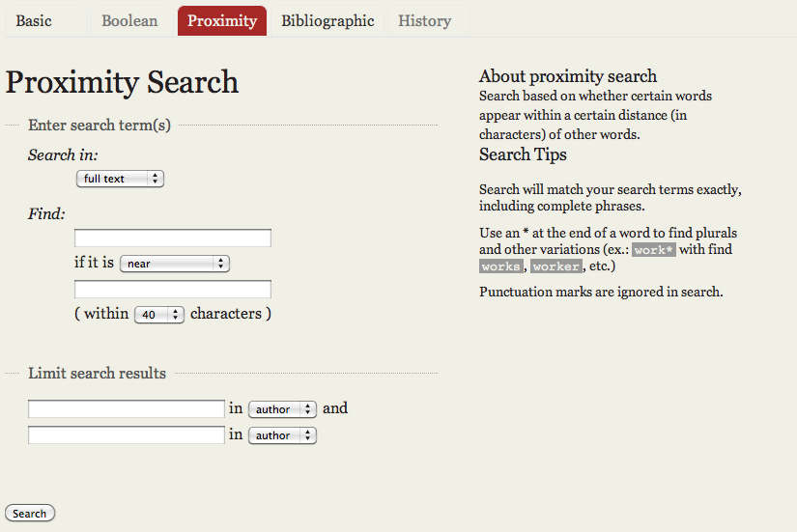Screen dimensions: 797x532
Task: Click the Search button
Action: [30, 514]
